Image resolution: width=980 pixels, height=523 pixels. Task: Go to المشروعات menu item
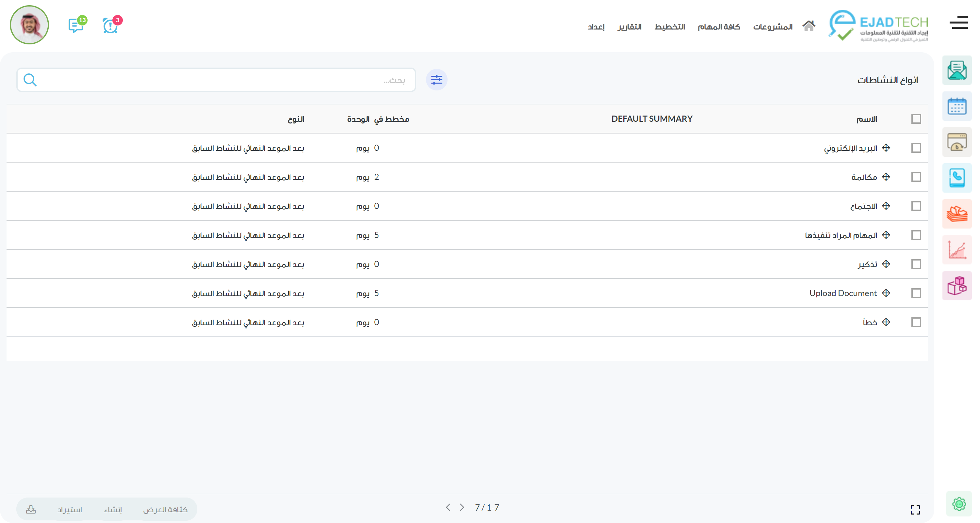[772, 26]
